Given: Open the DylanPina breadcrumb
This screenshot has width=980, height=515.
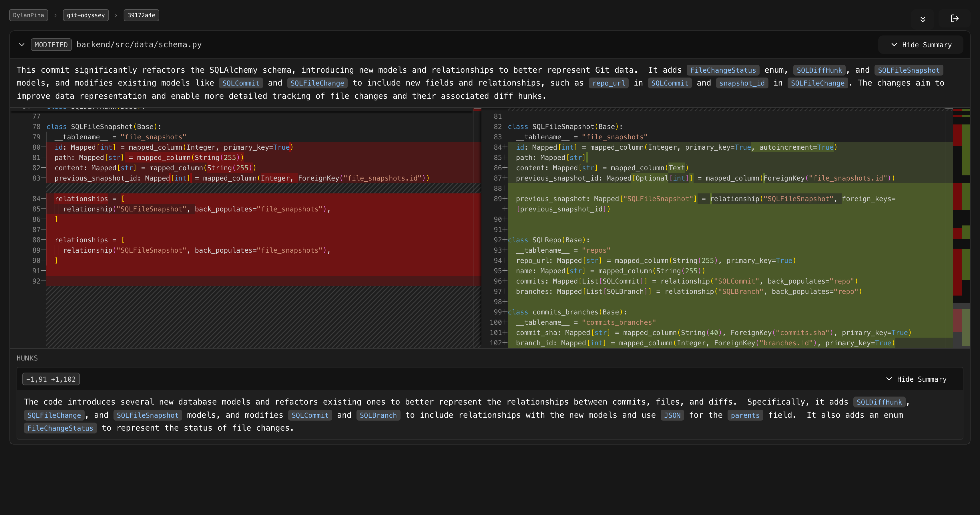Looking at the screenshot, I should pos(29,15).
